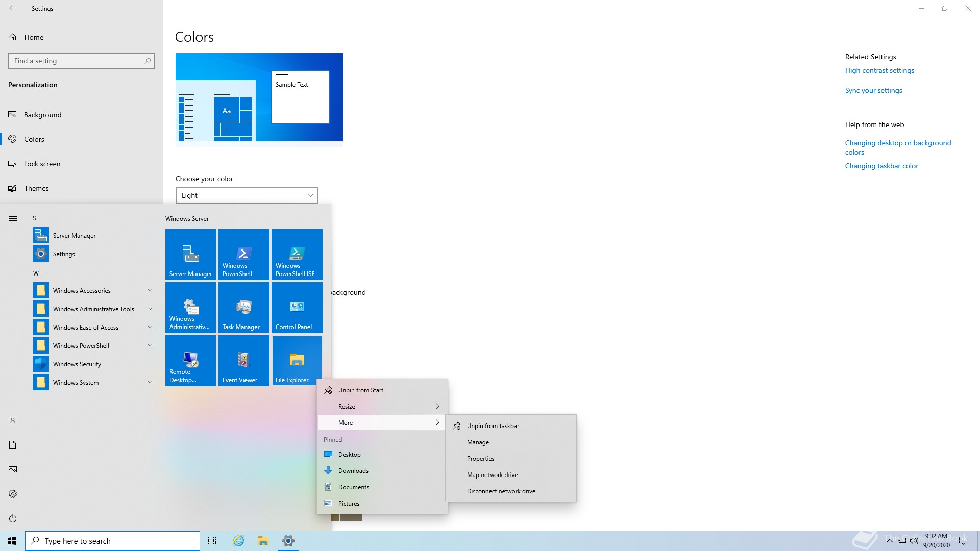Screen dimensions: 980x551
Task: Open Server Manager in the app list
Action: click(93, 235)
